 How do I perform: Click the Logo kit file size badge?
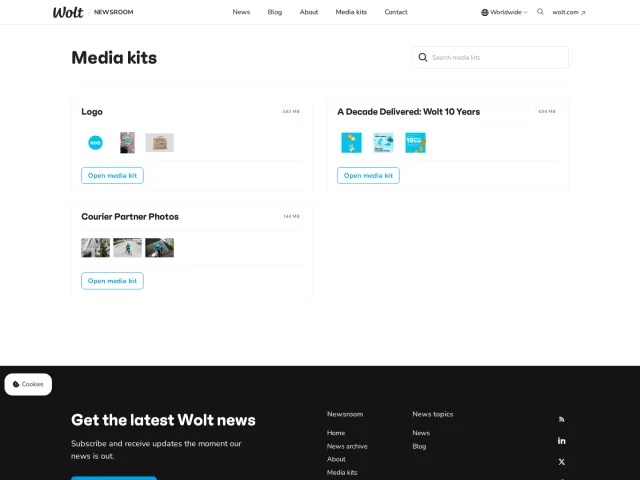click(291, 111)
